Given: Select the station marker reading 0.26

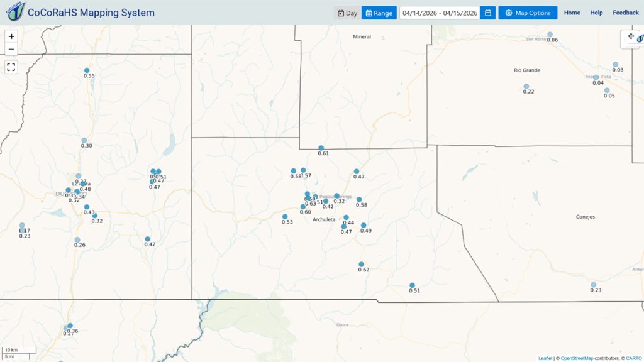Looking at the screenshot, I should [x=77, y=239].
